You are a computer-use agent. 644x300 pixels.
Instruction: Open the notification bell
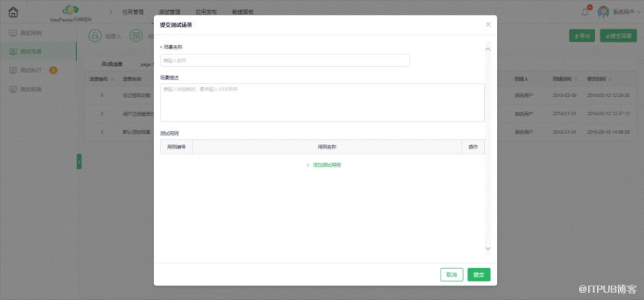click(x=585, y=12)
